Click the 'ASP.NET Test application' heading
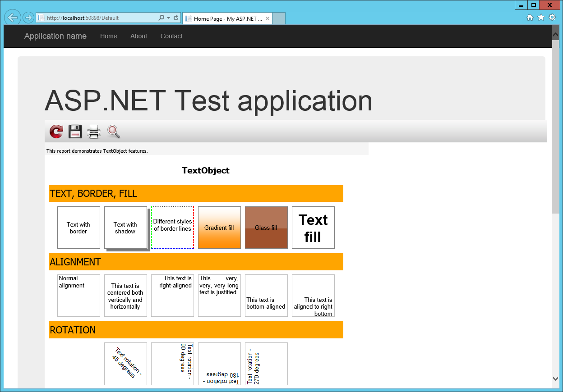The width and height of the screenshot is (563, 392). click(x=208, y=100)
